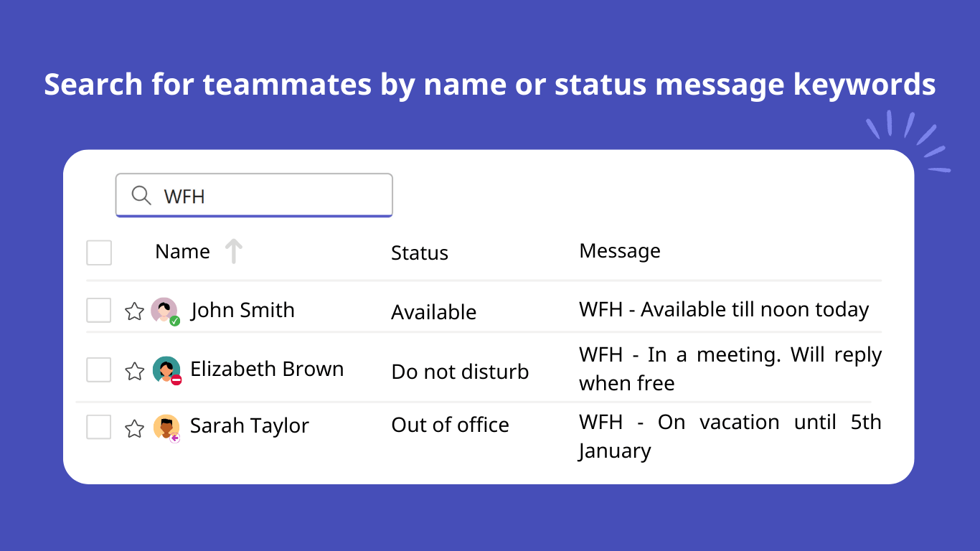Image resolution: width=980 pixels, height=551 pixels.
Task: Star Elizabeth Brown as a favorite
Action: (134, 369)
